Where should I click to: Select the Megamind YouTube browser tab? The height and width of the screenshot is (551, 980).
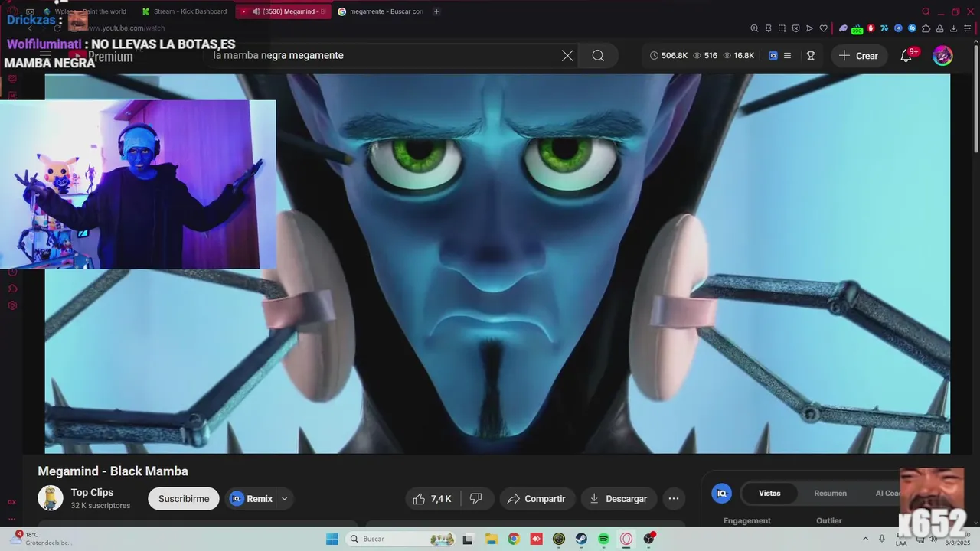click(283, 11)
